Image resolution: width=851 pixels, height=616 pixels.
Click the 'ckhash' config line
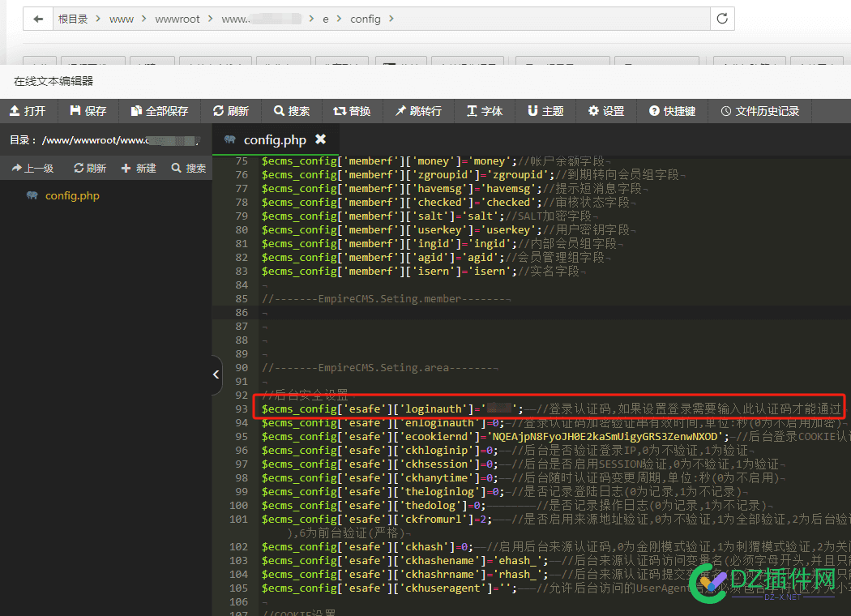(x=556, y=546)
